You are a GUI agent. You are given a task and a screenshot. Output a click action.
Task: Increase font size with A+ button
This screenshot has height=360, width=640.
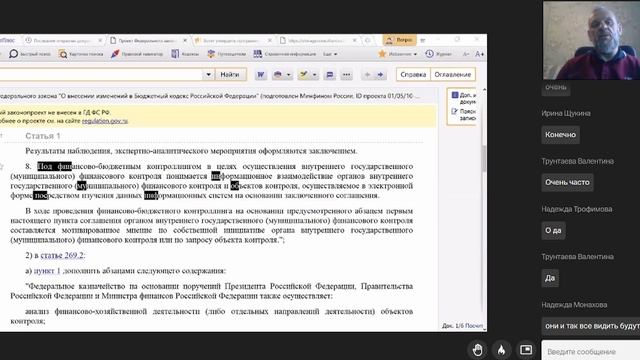click(480, 54)
